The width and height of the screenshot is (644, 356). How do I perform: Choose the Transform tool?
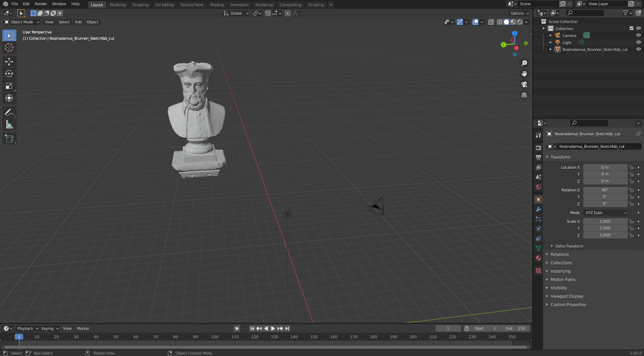[x=9, y=98]
